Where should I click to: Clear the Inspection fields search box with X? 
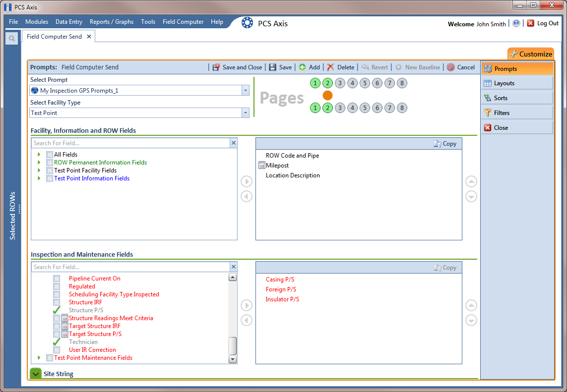tap(234, 267)
